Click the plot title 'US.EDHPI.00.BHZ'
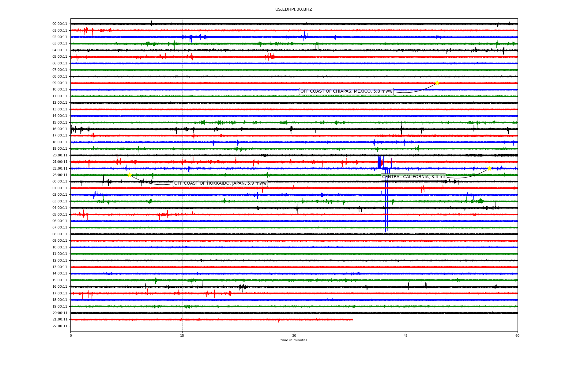 pyautogui.click(x=294, y=10)
